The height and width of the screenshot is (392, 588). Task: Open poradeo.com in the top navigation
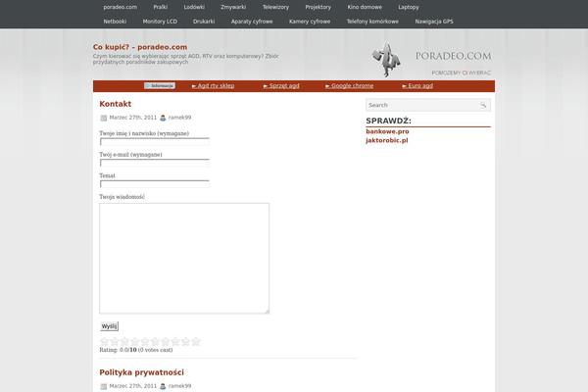pos(120,7)
